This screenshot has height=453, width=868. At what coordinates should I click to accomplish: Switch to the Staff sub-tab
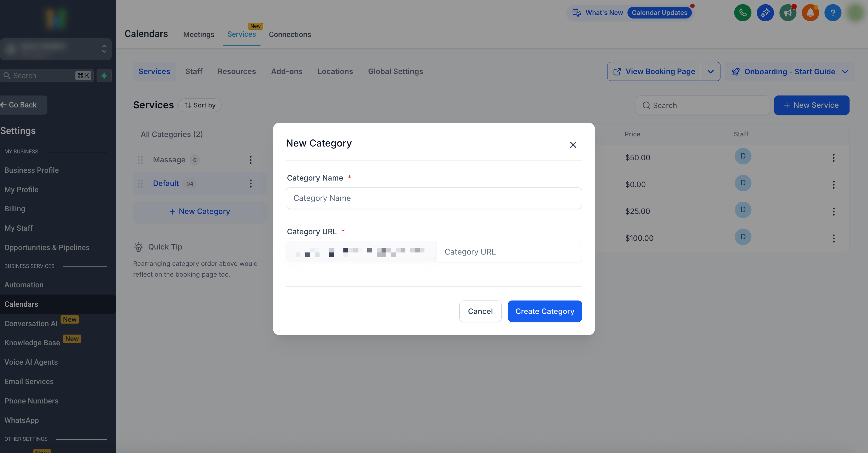tap(194, 72)
